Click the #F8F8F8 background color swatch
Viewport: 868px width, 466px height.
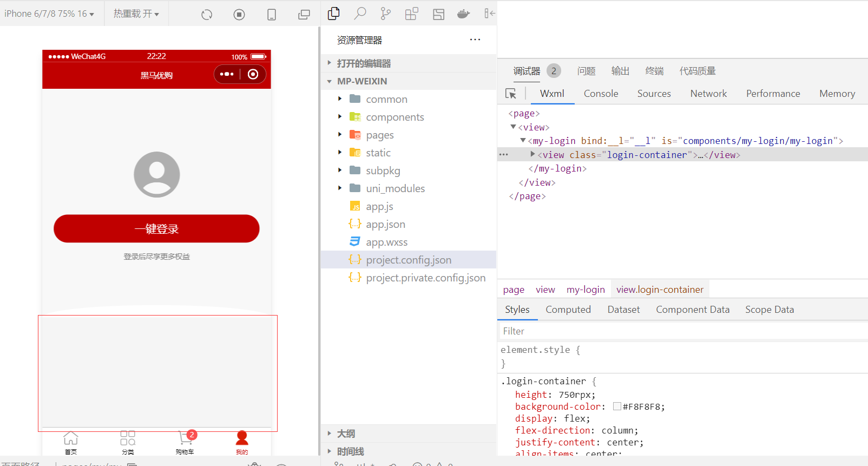click(617, 406)
